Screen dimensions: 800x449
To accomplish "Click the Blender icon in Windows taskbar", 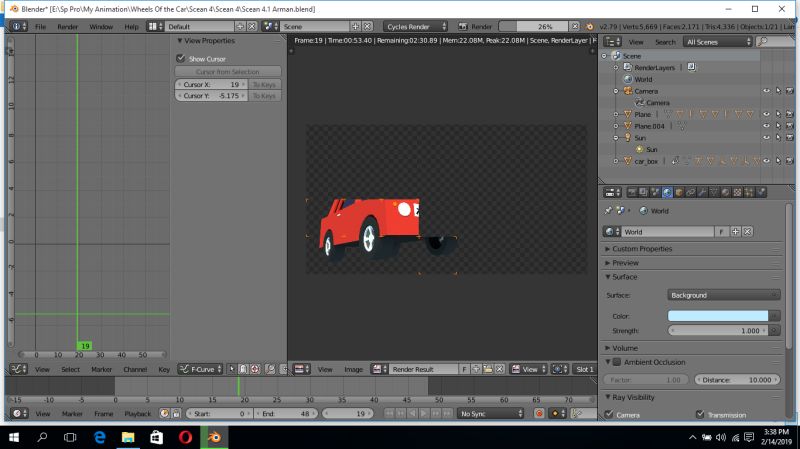I will pyautogui.click(x=214, y=437).
